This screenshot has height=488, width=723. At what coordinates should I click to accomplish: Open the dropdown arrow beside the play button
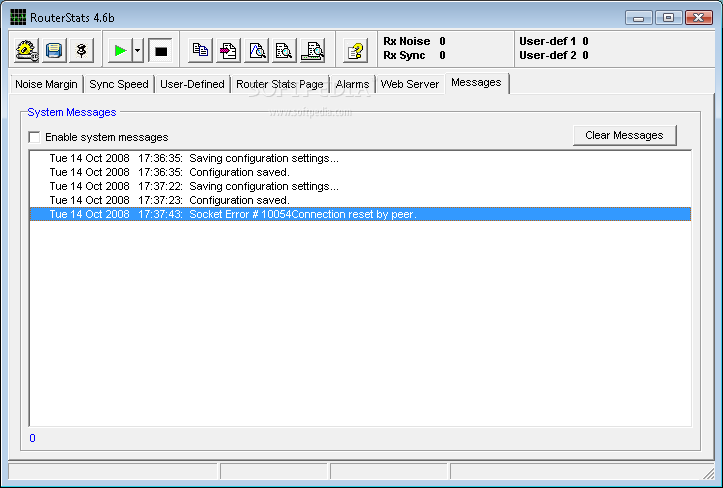[x=138, y=50]
